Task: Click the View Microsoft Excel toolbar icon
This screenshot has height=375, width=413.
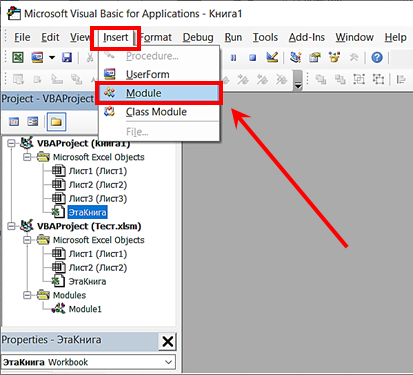Action: click(18, 58)
